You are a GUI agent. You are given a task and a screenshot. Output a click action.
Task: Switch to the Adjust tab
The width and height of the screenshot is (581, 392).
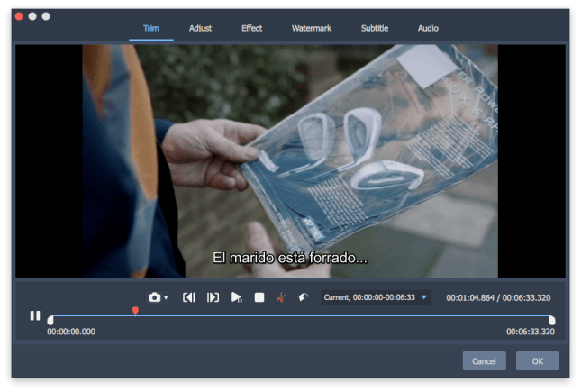coord(200,29)
